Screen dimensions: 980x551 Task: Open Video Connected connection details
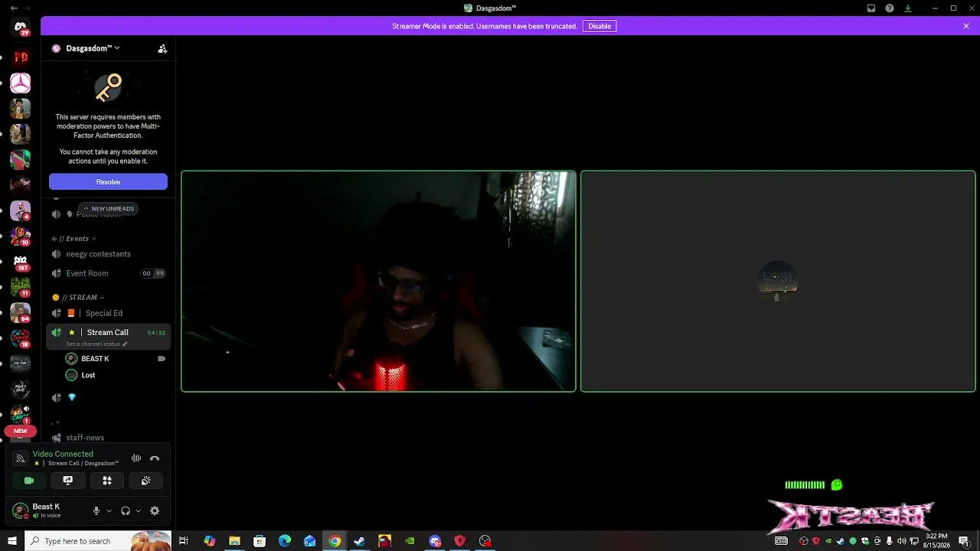tap(63, 454)
